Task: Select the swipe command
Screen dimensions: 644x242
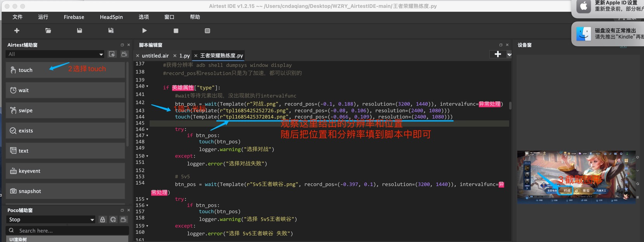Action: (65, 111)
